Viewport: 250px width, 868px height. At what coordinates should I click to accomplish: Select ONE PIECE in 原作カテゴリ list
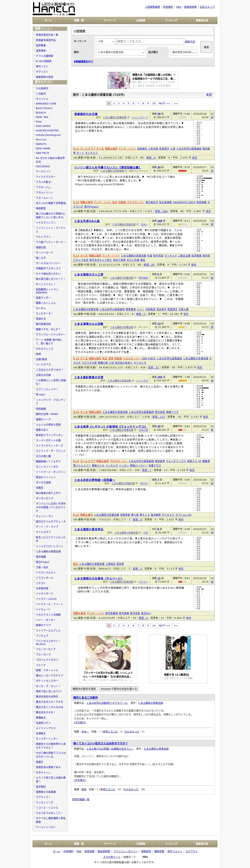coord(42,153)
